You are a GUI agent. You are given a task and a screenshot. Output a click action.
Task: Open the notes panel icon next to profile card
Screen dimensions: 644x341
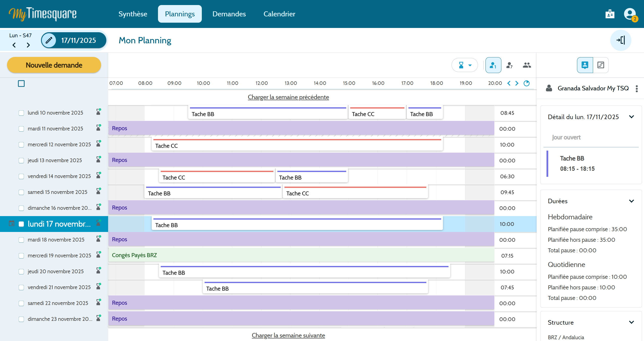(601, 65)
